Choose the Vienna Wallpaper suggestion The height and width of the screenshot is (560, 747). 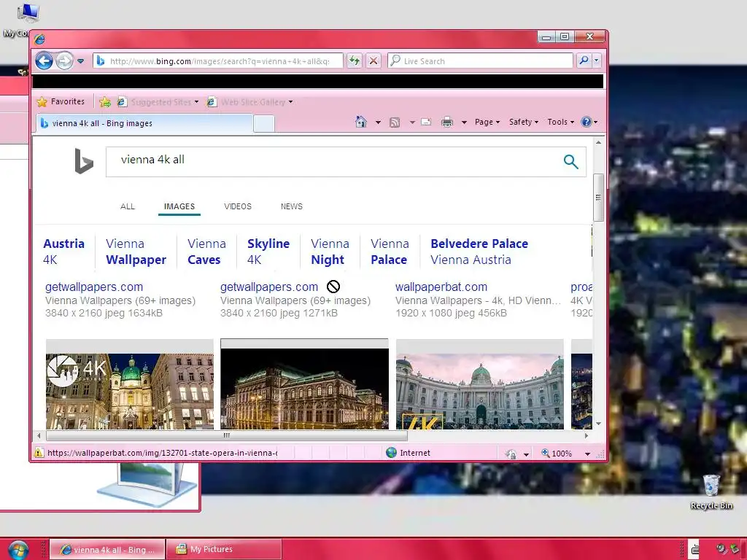(x=136, y=252)
